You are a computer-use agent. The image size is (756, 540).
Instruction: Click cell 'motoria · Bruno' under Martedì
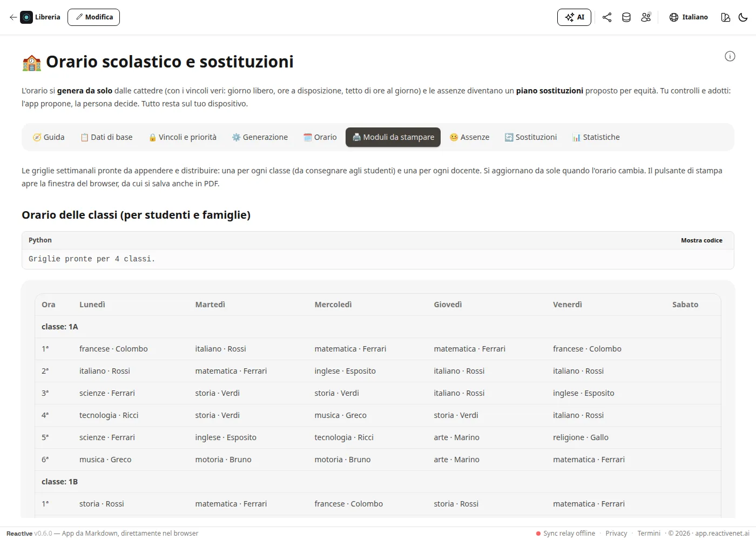point(224,460)
